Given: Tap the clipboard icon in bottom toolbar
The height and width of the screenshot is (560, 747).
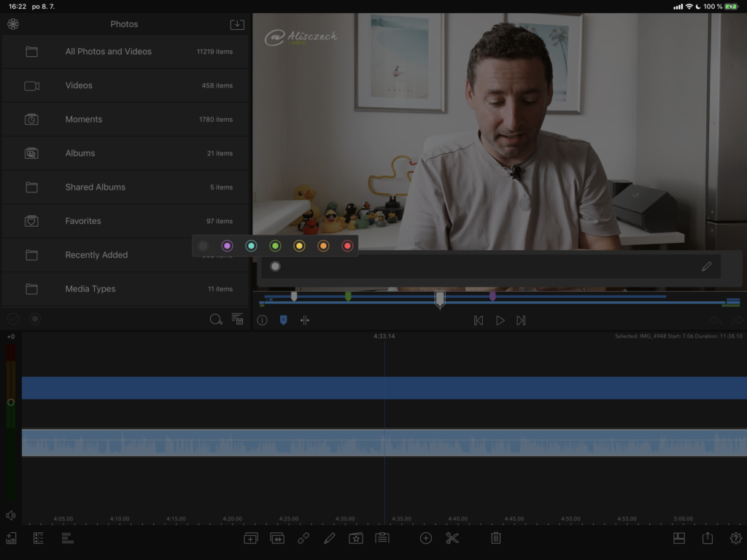Looking at the screenshot, I should (382, 538).
